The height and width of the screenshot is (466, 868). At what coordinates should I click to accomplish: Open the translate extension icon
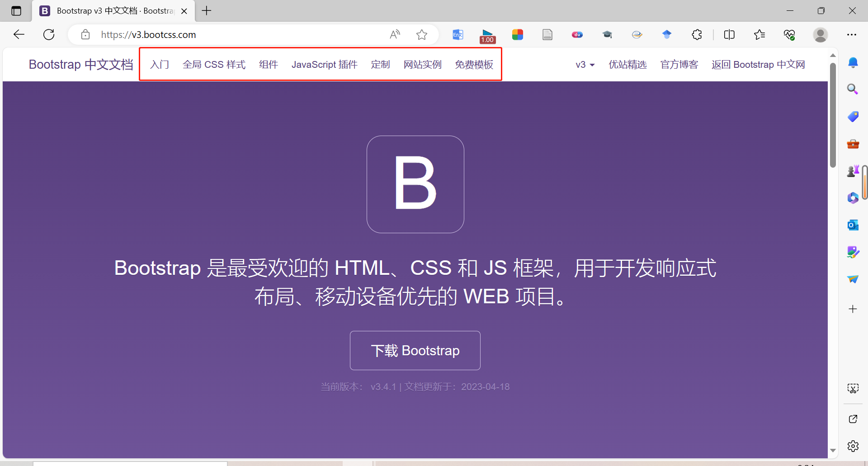(458, 34)
